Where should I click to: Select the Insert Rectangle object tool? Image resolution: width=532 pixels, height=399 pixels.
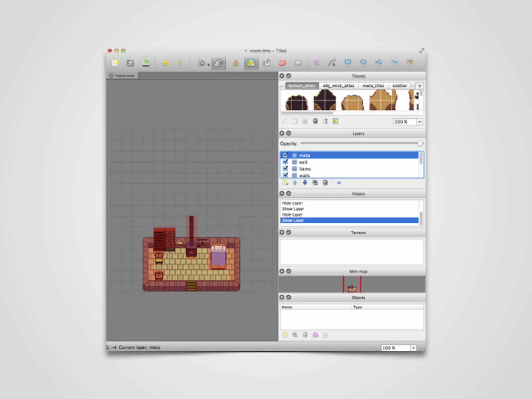point(348,63)
